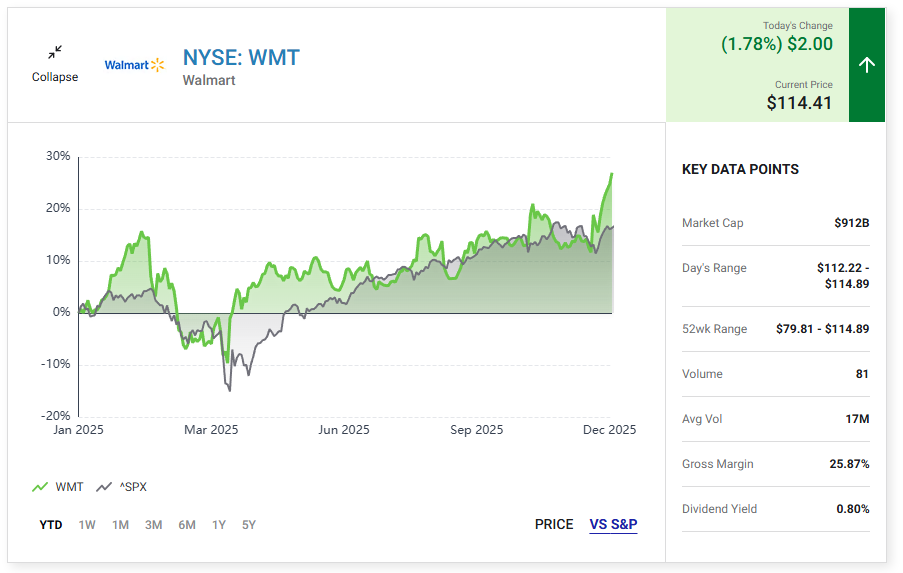
Task: Select the 3M time range
Action: point(153,525)
